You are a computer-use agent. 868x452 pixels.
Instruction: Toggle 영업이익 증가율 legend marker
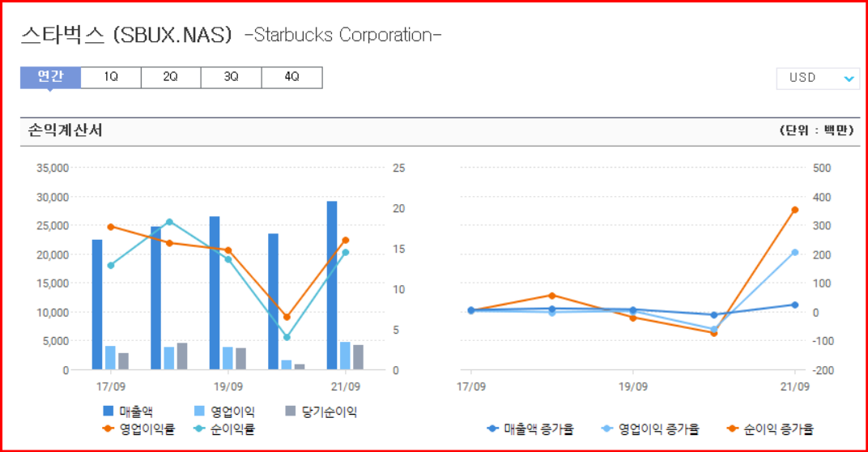(607, 429)
